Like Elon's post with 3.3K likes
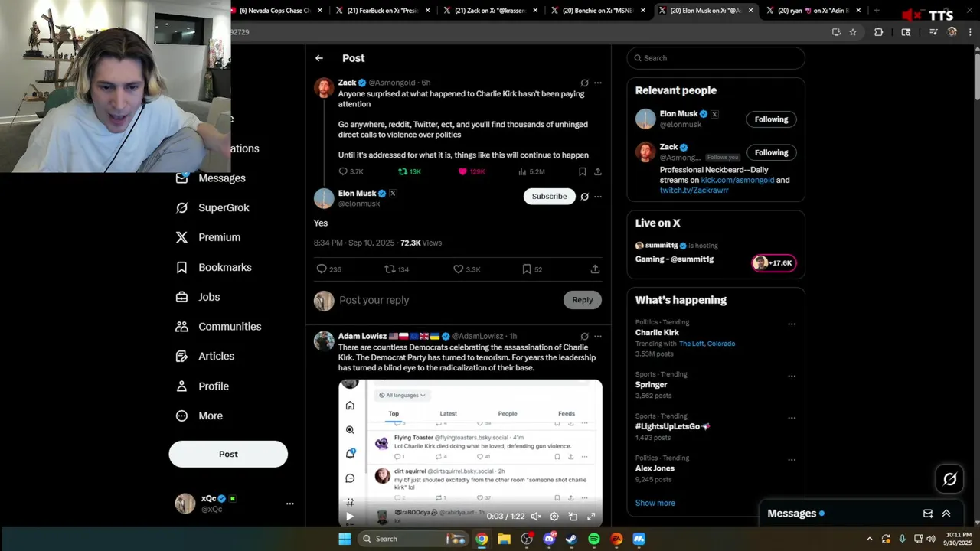 [x=466, y=269]
